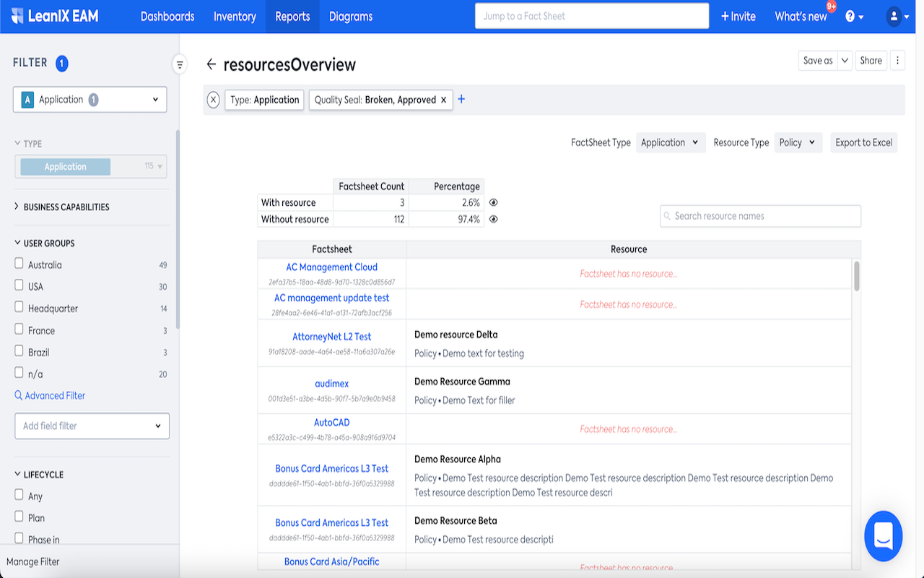The image size is (924, 578).
Task: Click the Share button
Action: coord(871,61)
